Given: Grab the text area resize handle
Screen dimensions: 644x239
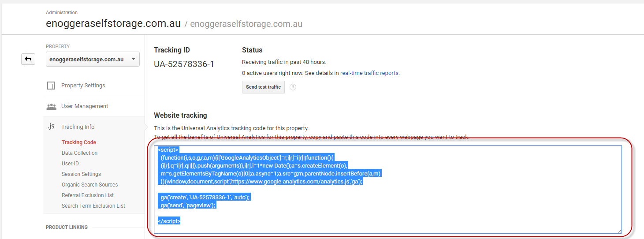Looking at the screenshot, I should tap(619, 231).
